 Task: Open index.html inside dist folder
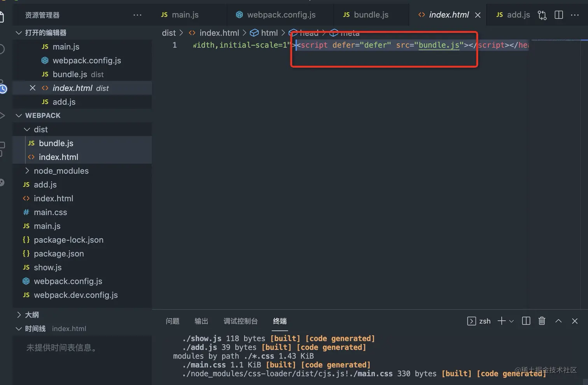(x=82, y=157)
